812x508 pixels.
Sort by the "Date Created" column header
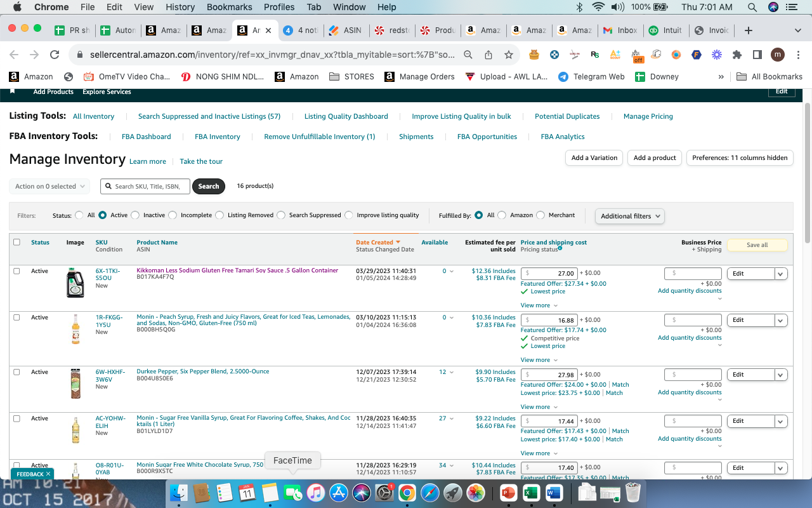[374, 242]
